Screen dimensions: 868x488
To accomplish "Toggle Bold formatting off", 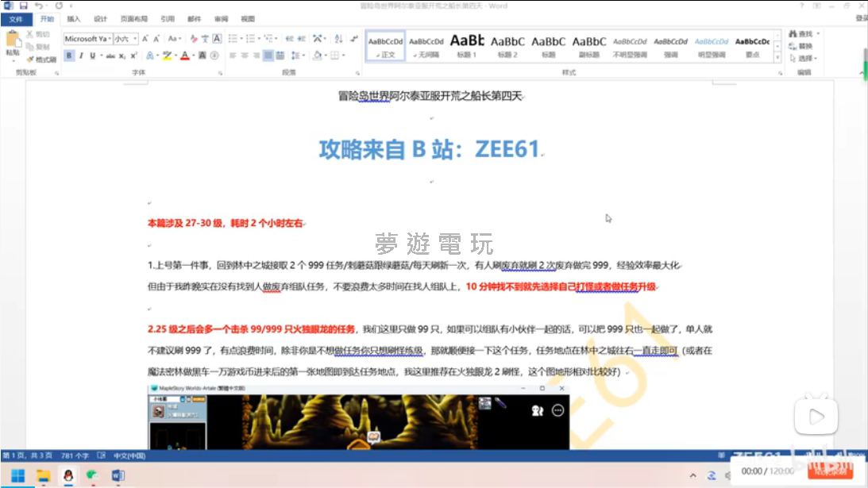I will coord(69,56).
